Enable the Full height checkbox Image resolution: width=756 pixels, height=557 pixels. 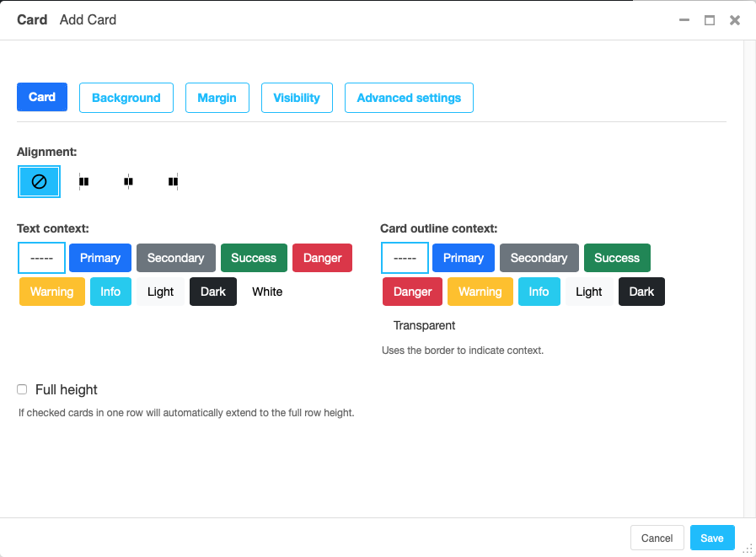pyautogui.click(x=22, y=389)
